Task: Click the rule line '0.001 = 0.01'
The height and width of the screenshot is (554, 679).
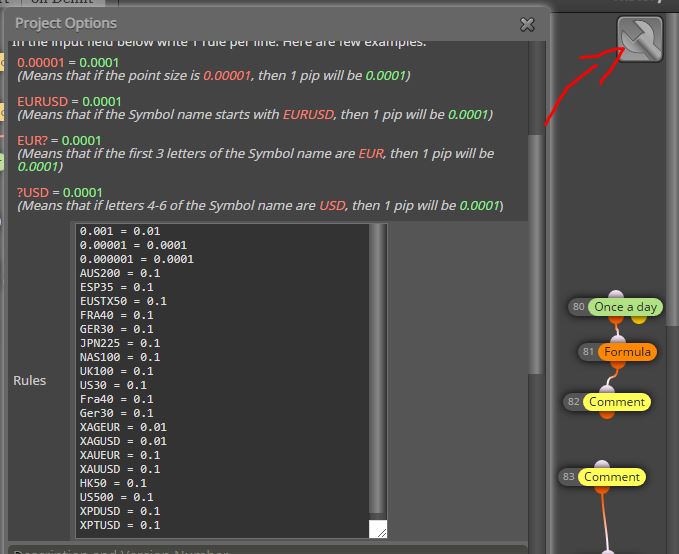Action: 120,231
